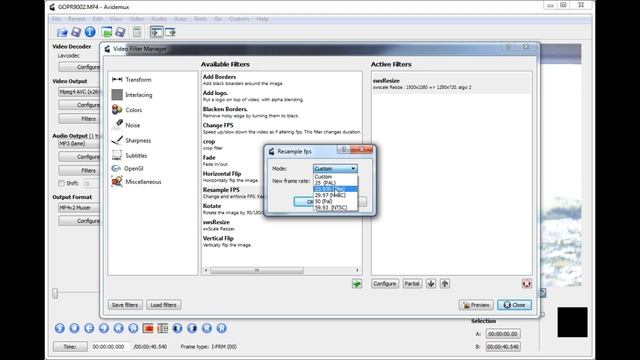Choose Custom from the Mode list
This screenshot has height=360, width=640.
[335, 177]
